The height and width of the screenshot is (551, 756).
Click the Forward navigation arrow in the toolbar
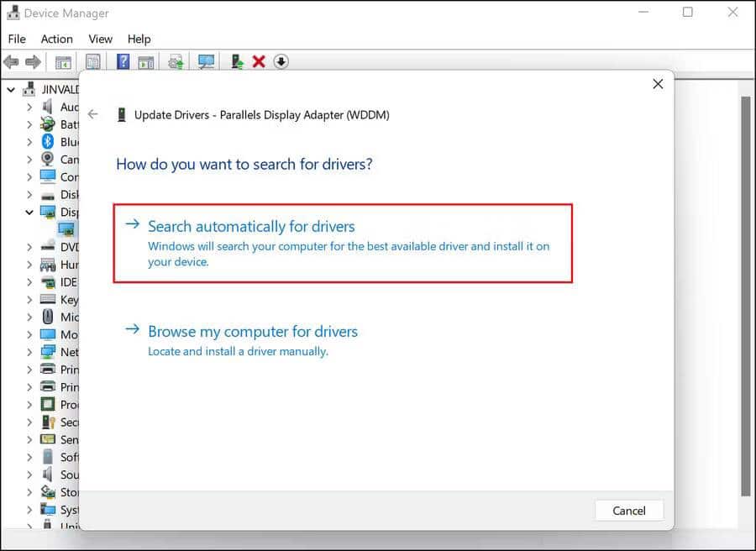pos(34,61)
